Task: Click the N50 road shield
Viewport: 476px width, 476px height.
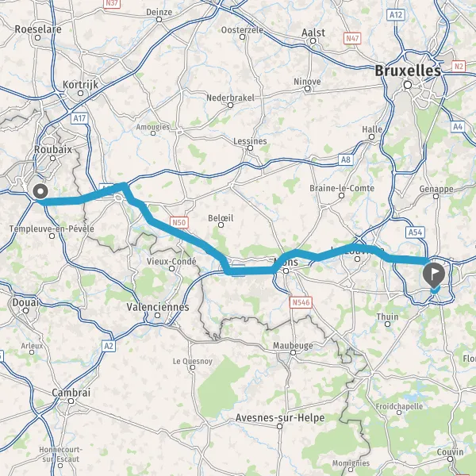Action: pos(178,222)
